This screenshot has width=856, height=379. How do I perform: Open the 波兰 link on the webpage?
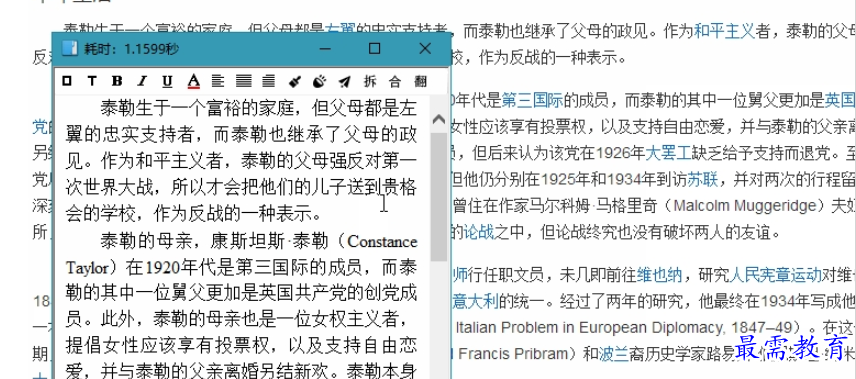(614, 354)
